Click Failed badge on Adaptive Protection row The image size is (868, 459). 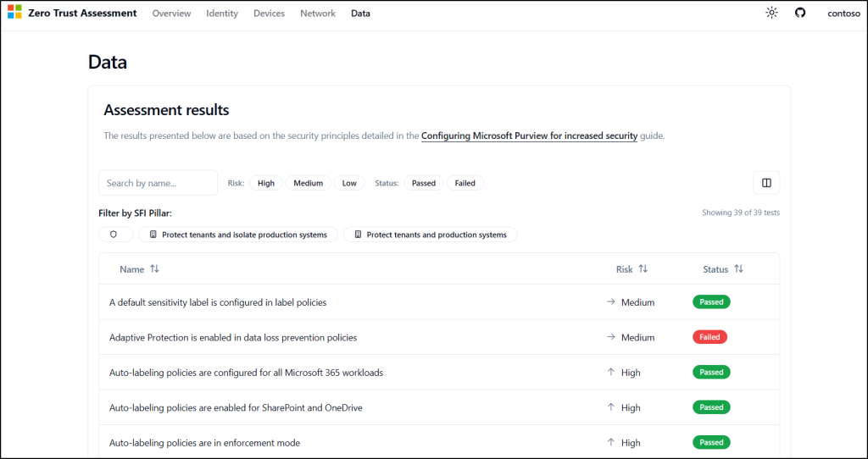709,337
